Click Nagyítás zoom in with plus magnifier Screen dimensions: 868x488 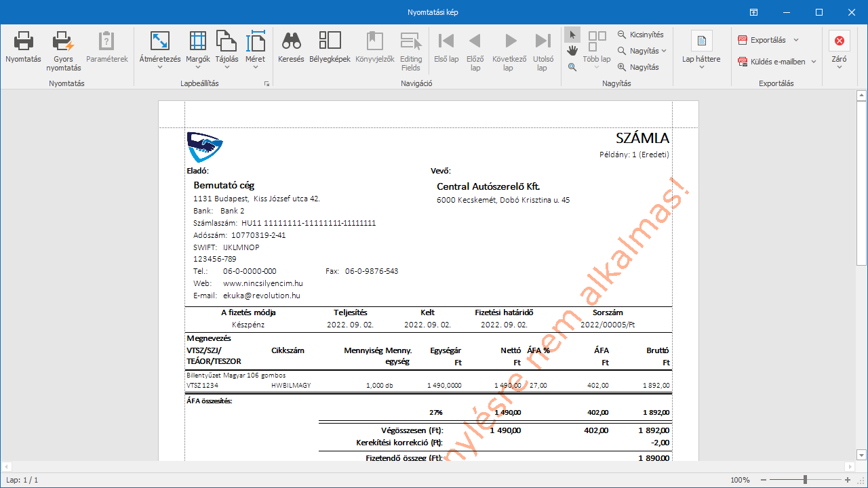[638, 67]
